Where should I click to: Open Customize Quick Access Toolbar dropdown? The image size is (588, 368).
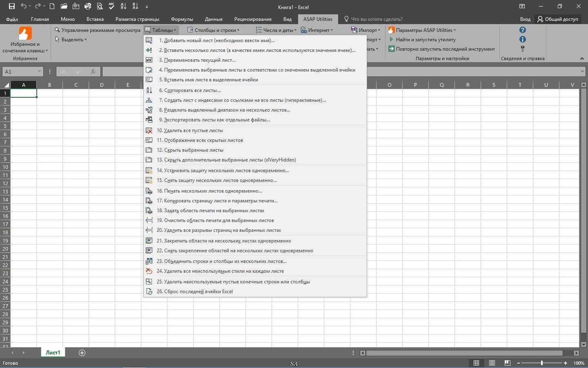coord(147,7)
